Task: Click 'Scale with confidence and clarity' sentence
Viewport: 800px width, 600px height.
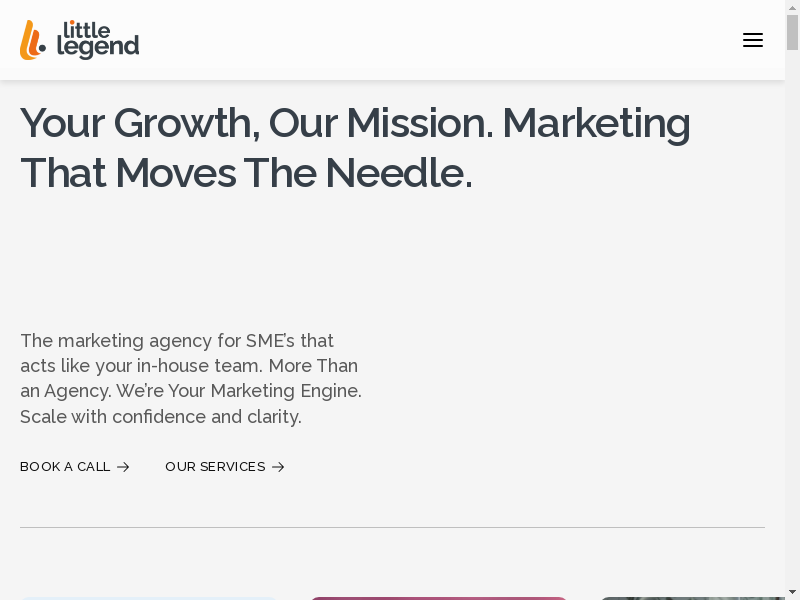Action: 161,416
